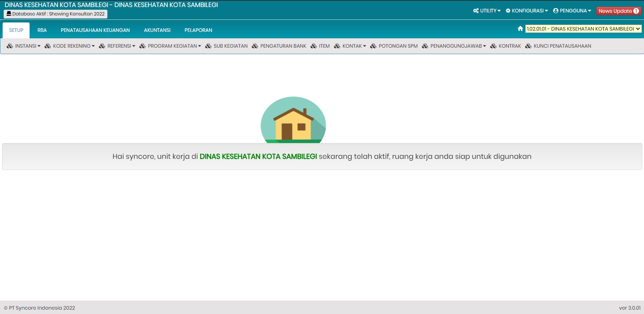
Task: Click the cubes icon beside SUB KEGIATAN
Action: (x=208, y=46)
